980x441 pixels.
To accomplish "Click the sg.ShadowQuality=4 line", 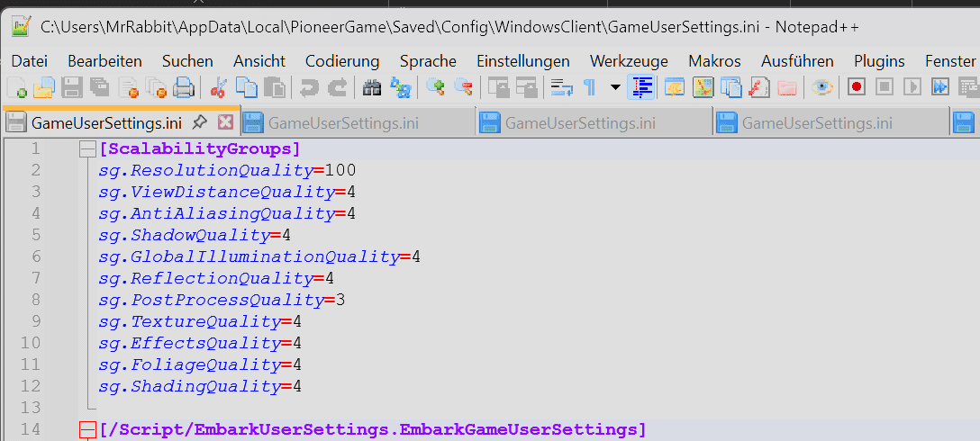I will pos(195,236).
